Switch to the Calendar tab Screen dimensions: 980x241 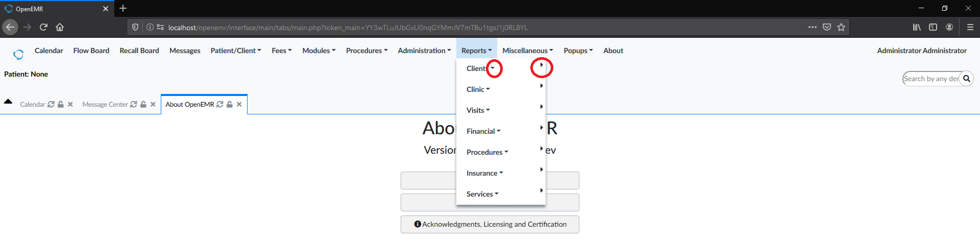[x=33, y=104]
